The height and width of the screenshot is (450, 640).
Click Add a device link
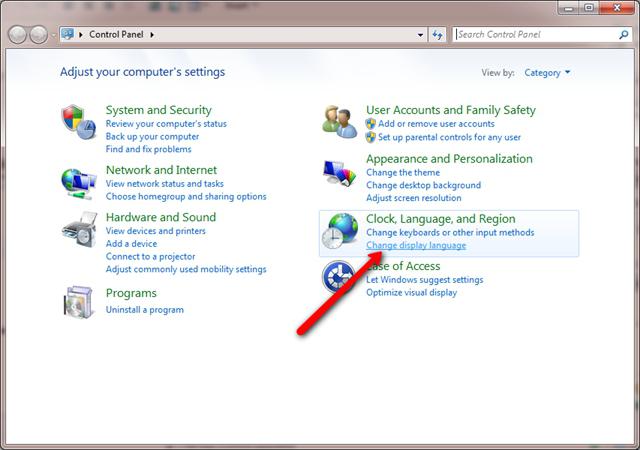(131, 244)
